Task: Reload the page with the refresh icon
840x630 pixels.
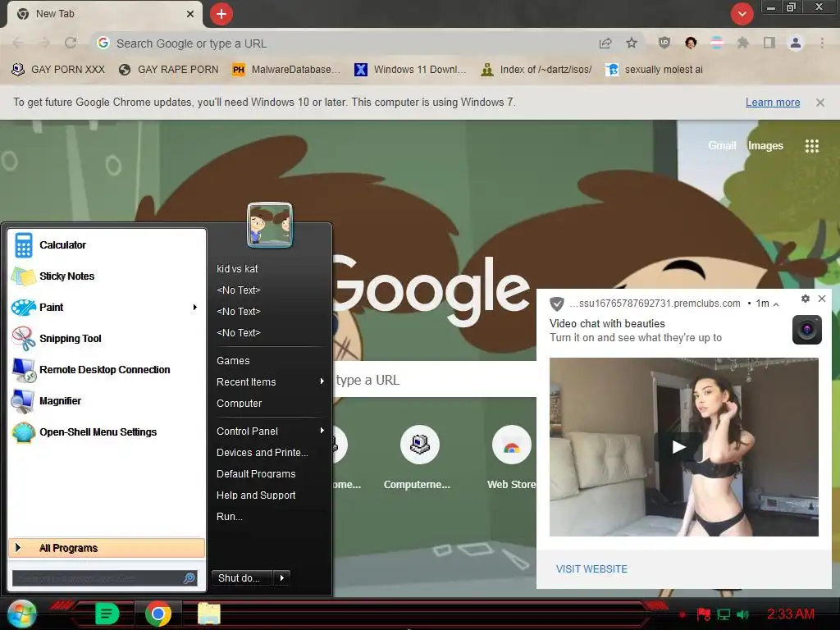Action: click(71, 43)
